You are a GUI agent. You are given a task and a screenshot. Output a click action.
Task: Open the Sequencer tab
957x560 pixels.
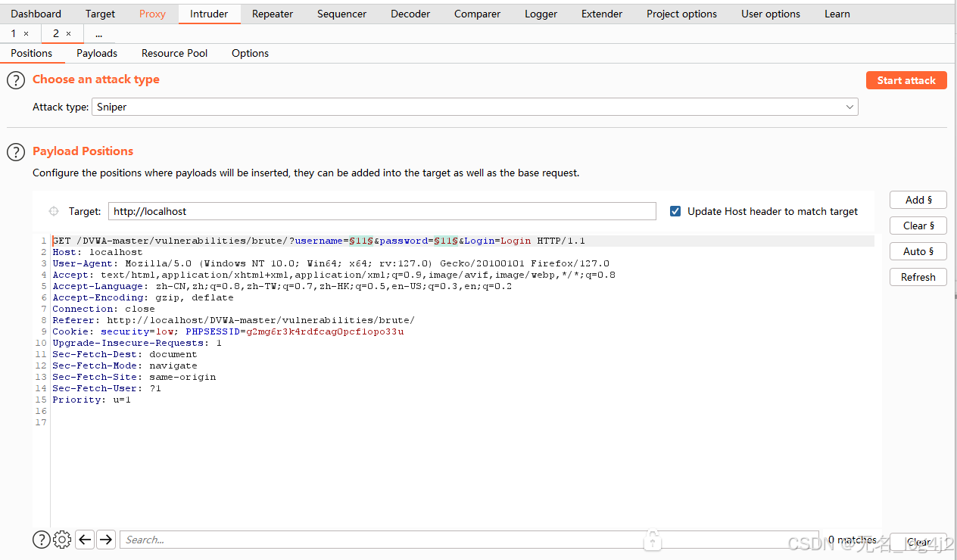[342, 14]
